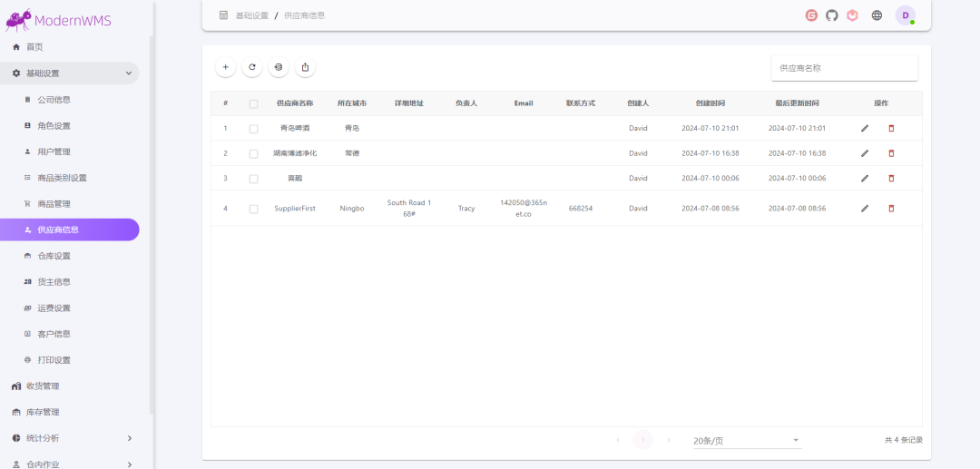Edit the 青岛啤酒 supplier row

coord(865,129)
